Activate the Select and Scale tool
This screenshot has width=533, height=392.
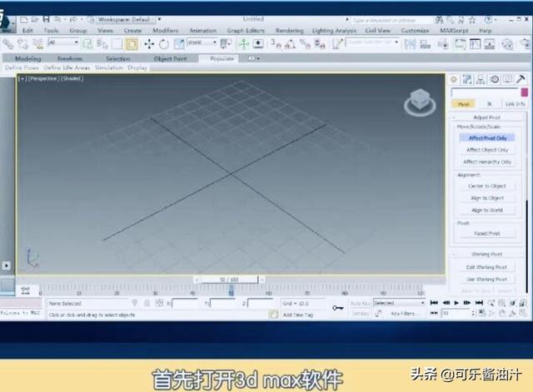click(x=179, y=44)
